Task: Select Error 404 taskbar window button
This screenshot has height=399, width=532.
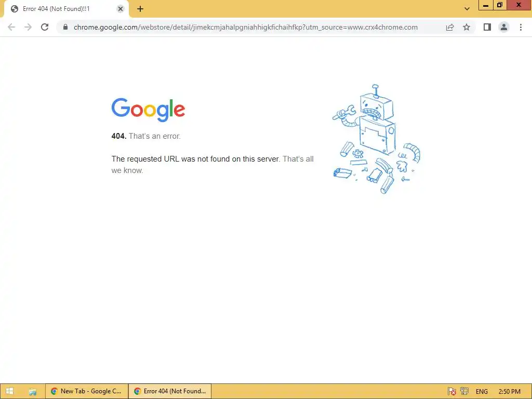Action: coord(170,391)
